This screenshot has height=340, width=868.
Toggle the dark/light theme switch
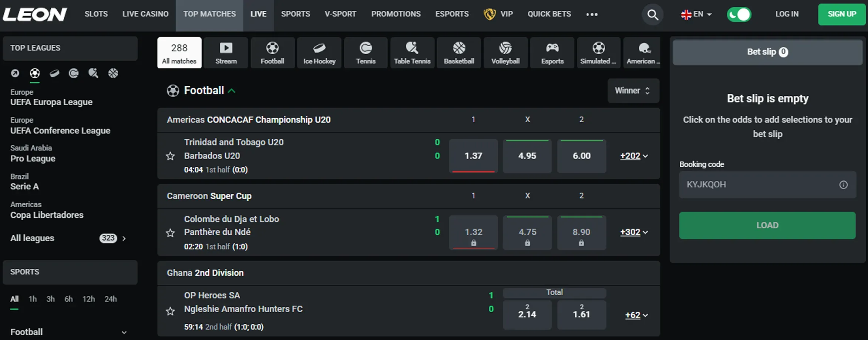(739, 15)
